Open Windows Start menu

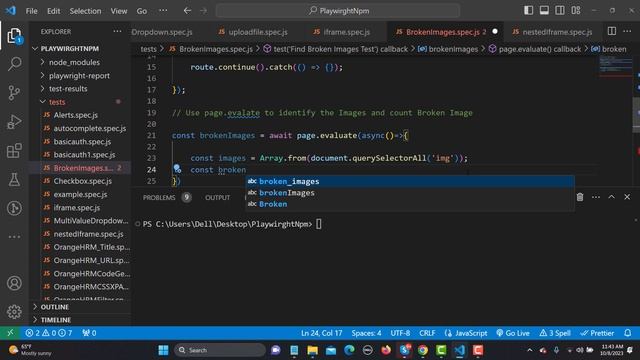[x=163, y=350]
